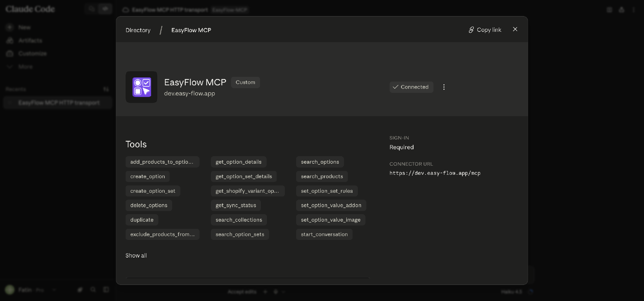
Task: Click the dev.easy-flow.app domain text
Action: 189,94
